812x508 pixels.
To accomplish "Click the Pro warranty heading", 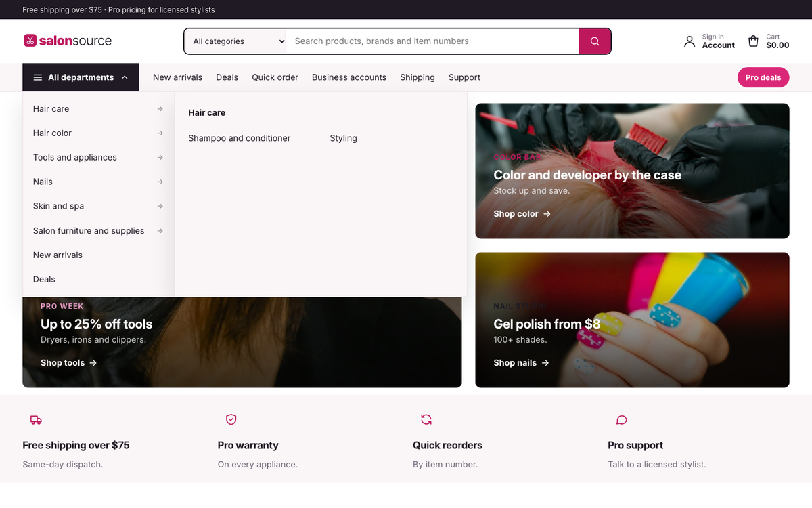I will 248,445.
